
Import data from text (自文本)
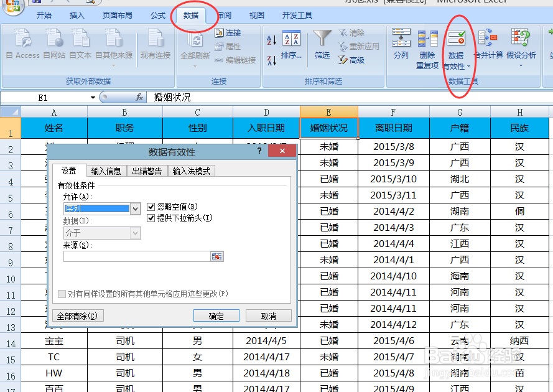pos(80,44)
